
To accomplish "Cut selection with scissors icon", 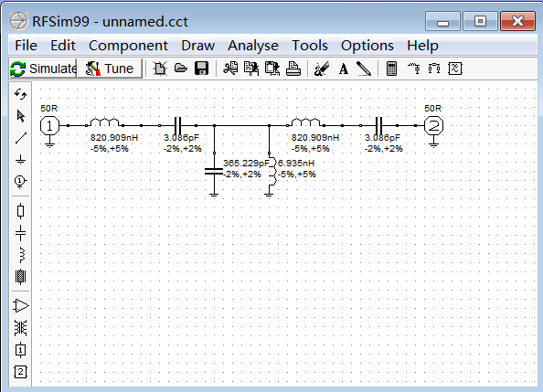I will point(230,69).
